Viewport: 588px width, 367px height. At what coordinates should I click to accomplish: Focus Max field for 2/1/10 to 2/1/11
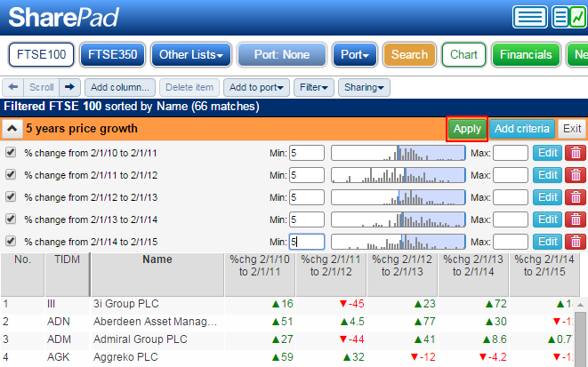pos(511,153)
